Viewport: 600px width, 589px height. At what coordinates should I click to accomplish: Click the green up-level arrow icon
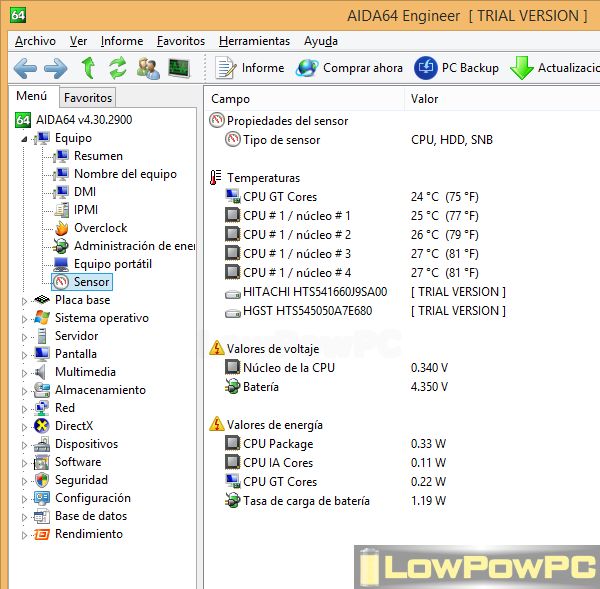(88, 68)
